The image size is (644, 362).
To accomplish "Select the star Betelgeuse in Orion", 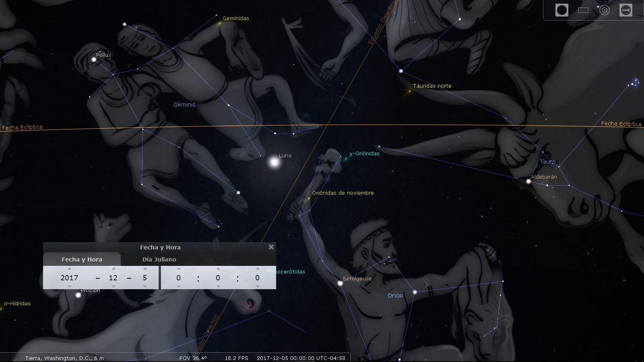I will (340, 283).
